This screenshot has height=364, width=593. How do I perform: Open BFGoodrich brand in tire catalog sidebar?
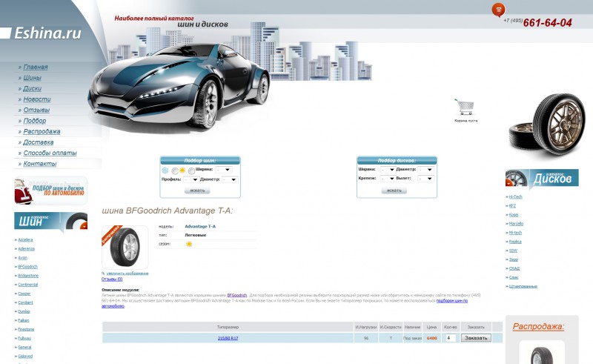click(x=28, y=267)
